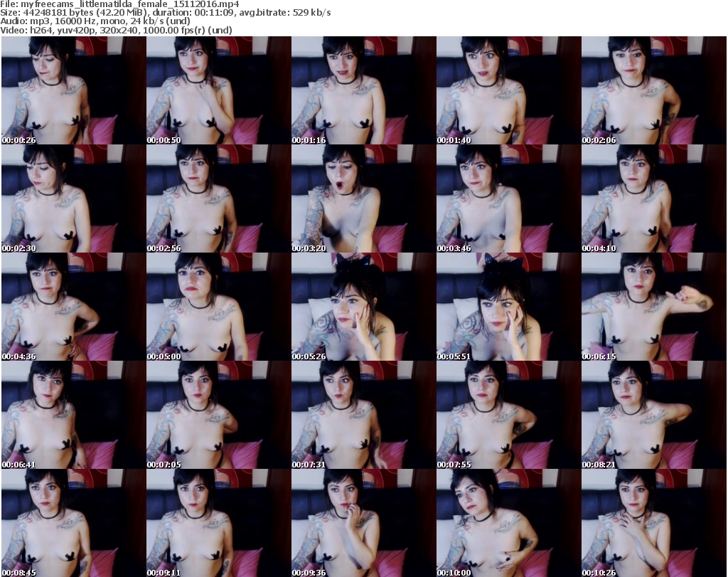Select the 00:05:00 preview frame

click(219, 307)
